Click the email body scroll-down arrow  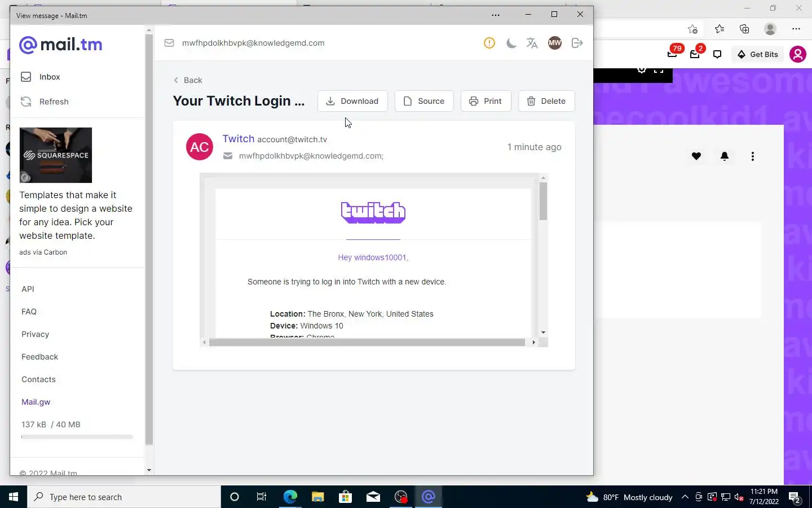pos(543,332)
